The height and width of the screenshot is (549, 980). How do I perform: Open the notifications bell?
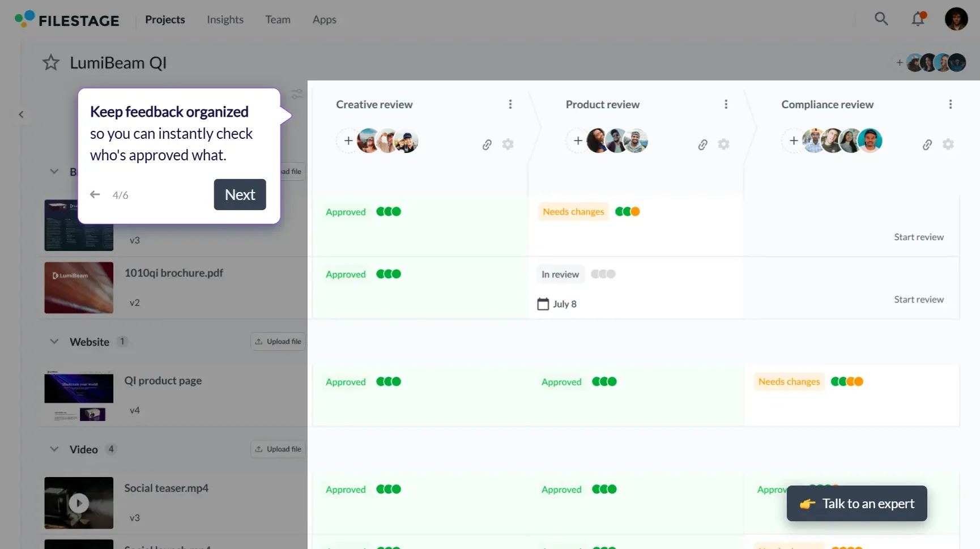[918, 19]
